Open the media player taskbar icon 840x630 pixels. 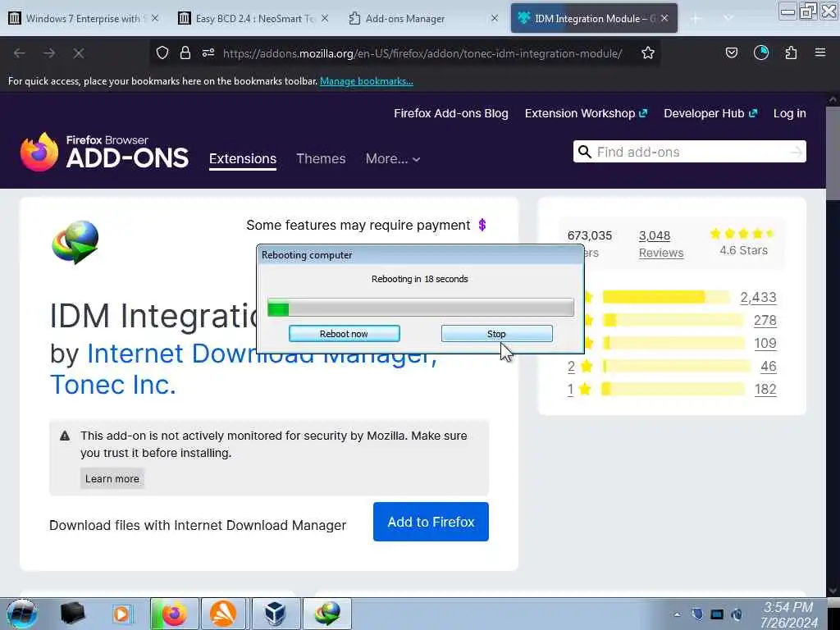121,614
